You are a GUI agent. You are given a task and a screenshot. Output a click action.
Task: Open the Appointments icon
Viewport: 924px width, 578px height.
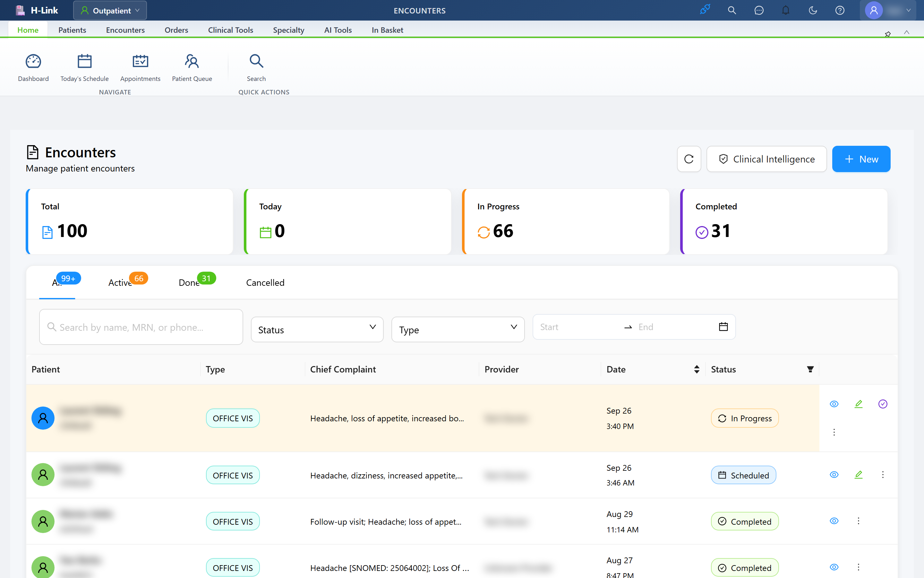pyautogui.click(x=140, y=68)
